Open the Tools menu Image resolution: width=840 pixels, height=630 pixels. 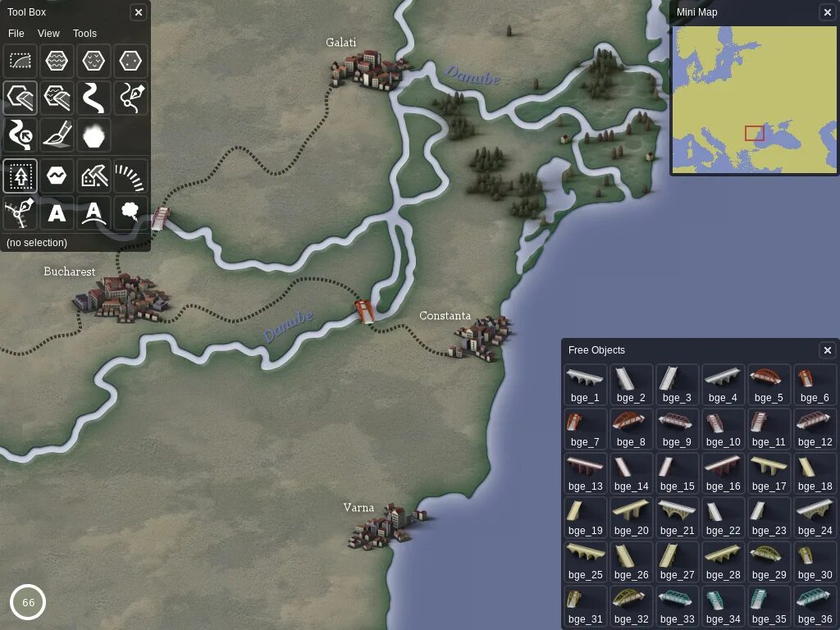click(x=84, y=33)
